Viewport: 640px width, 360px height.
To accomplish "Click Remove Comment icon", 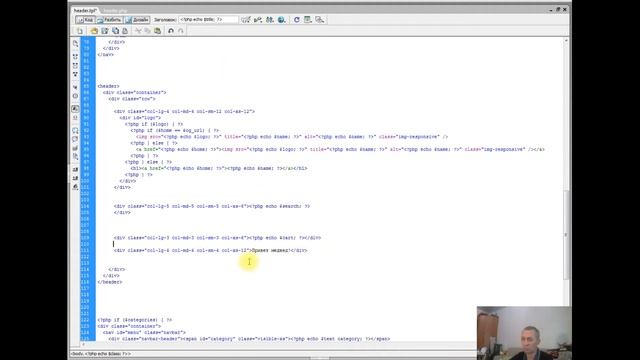I will [75, 140].
